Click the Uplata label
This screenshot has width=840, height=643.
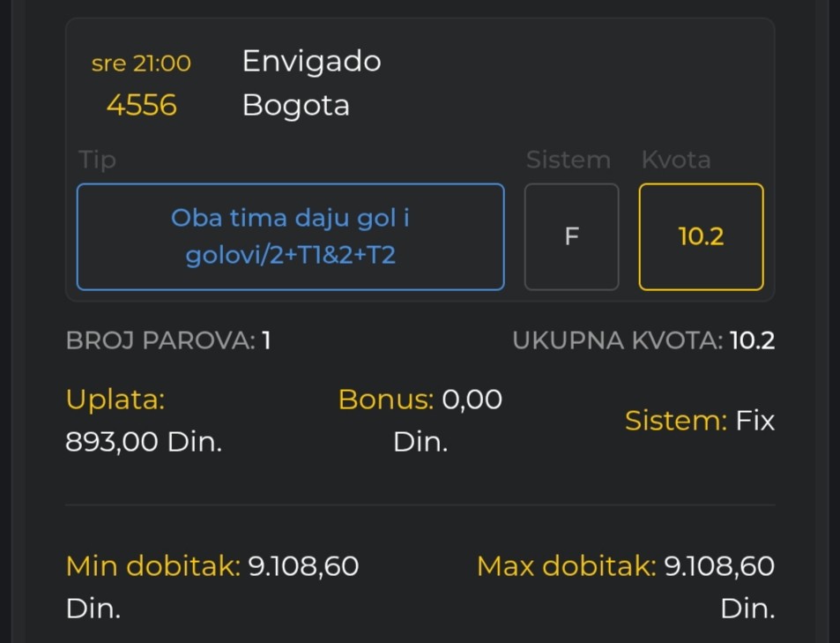click(x=115, y=400)
